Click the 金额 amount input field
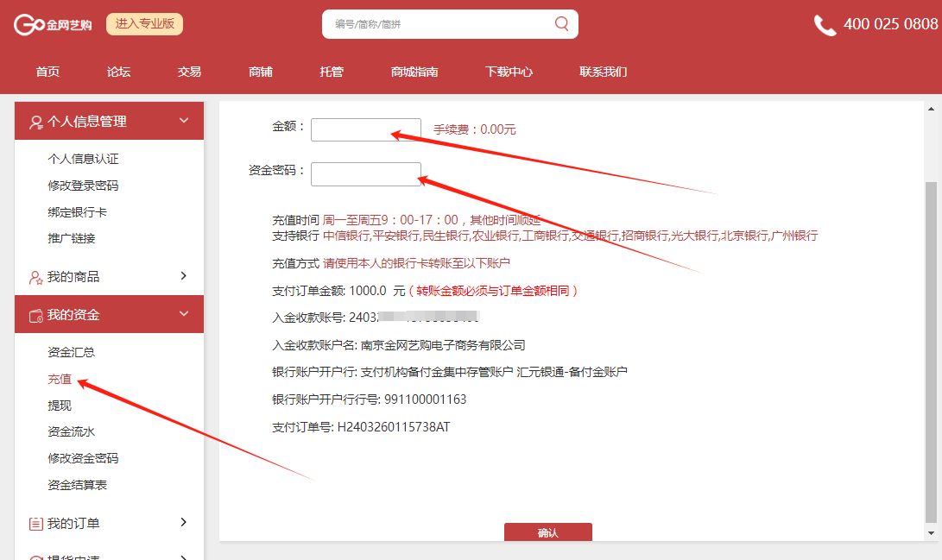 pos(365,129)
